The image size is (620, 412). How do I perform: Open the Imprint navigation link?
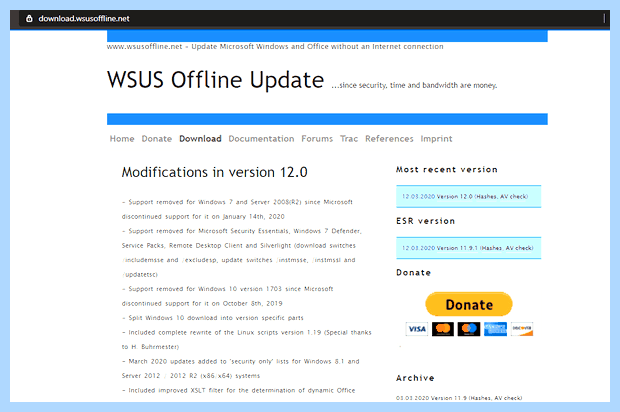(436, 139)
